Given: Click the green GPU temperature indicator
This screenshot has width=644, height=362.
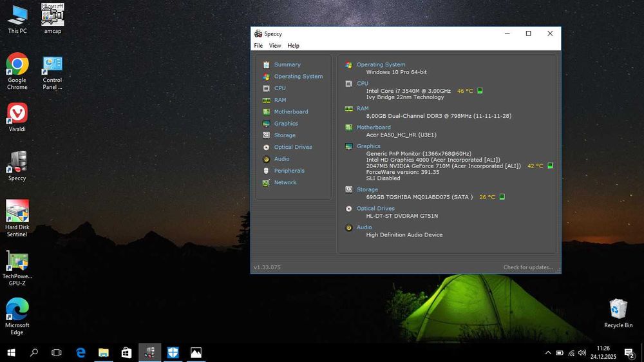Looking at the screenshot, I should pyautogui.click(x=550, y=166).
